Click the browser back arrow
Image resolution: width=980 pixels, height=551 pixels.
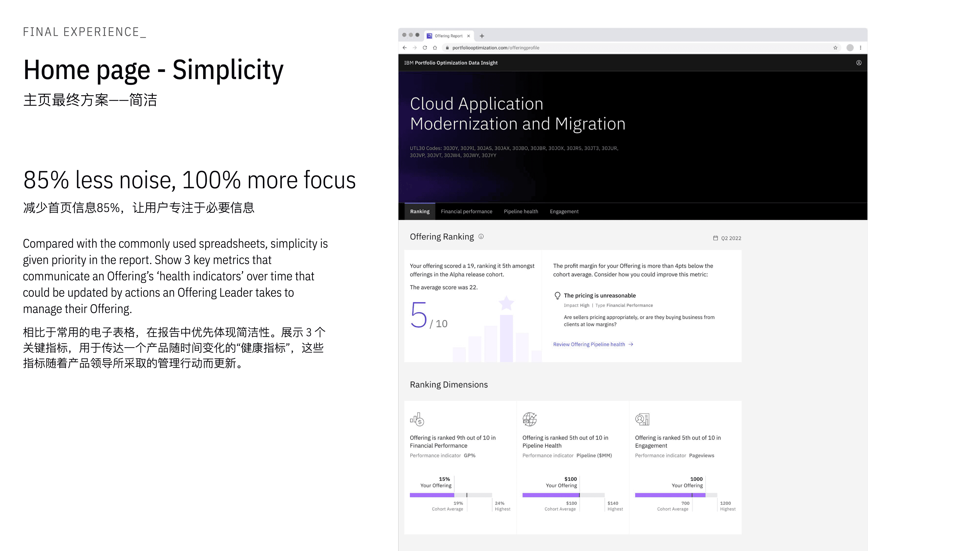click(405, 47)
